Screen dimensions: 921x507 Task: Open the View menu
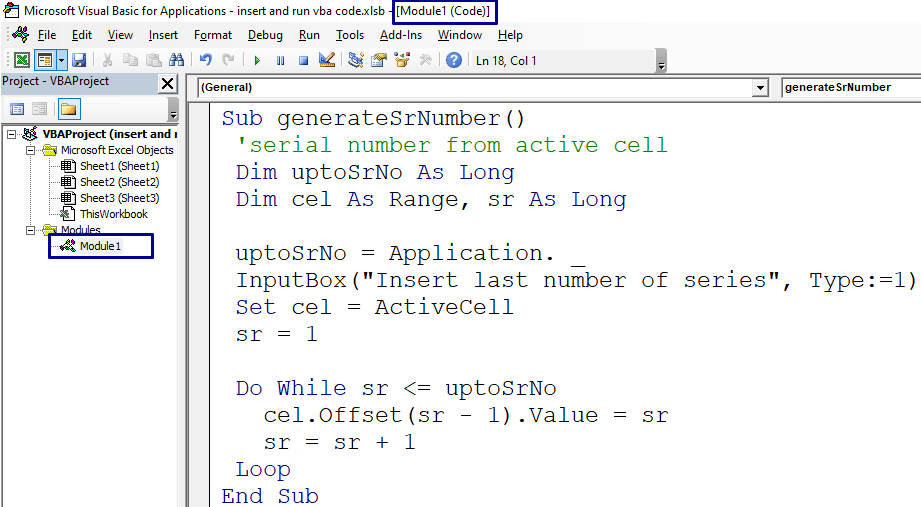click(x=120, y=35)
